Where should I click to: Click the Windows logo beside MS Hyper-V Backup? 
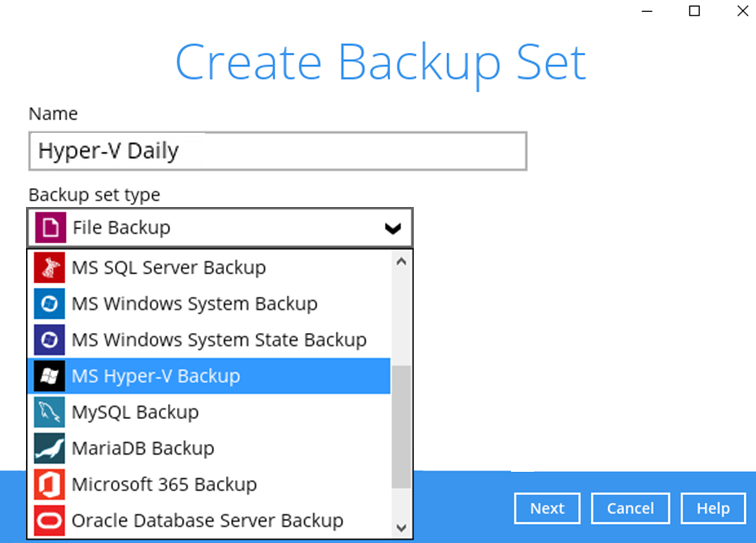[x=49, y=376]
